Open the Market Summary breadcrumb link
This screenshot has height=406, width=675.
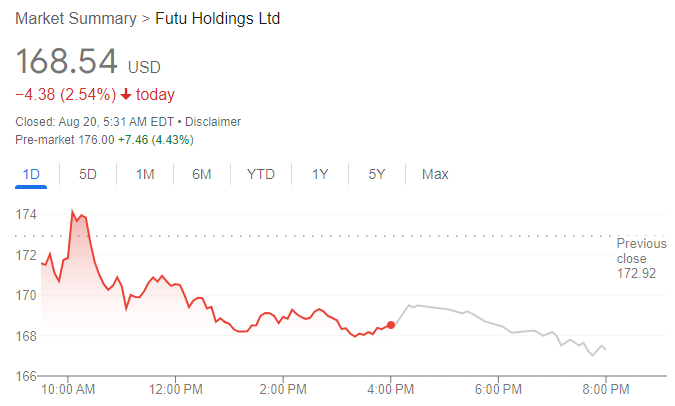click(76, 19)
